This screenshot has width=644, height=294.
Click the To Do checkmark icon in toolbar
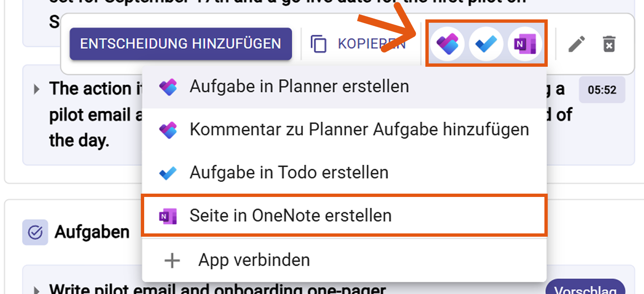(486, 44)
